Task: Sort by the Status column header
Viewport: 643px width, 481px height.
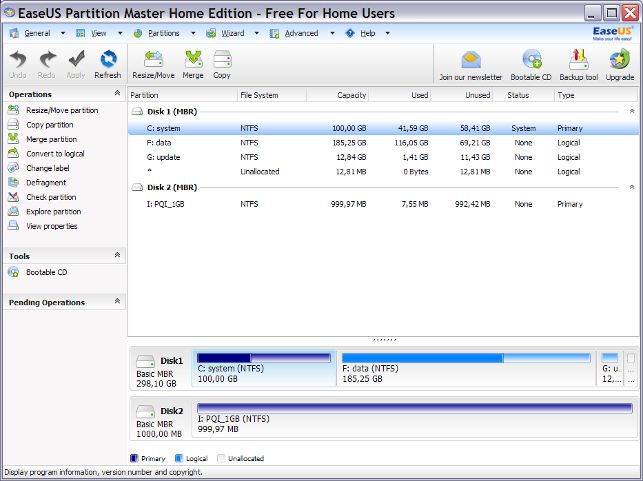Action: [523, 95]
